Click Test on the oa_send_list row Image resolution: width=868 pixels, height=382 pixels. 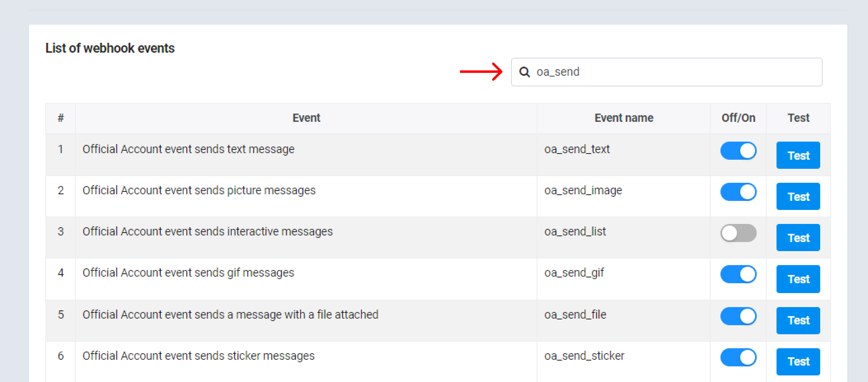coord(798,238)
